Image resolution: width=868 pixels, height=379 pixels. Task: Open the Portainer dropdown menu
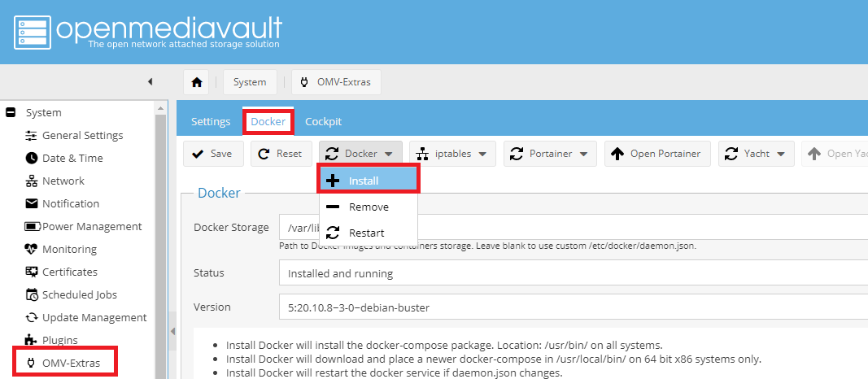[550, 154]
